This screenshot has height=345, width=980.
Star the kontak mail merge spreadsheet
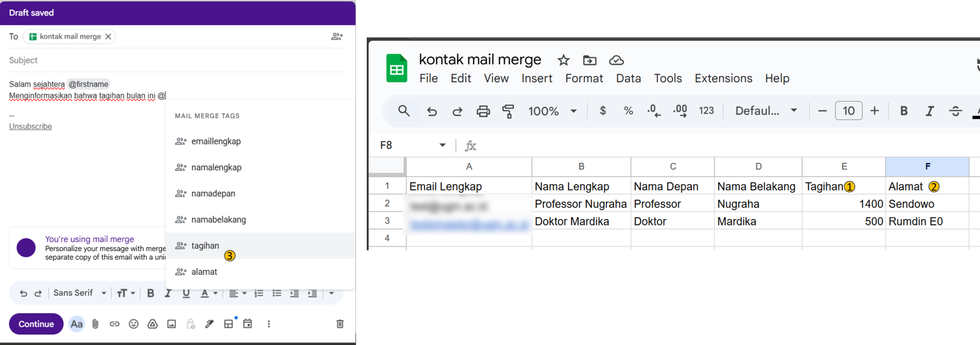[563, 60]
